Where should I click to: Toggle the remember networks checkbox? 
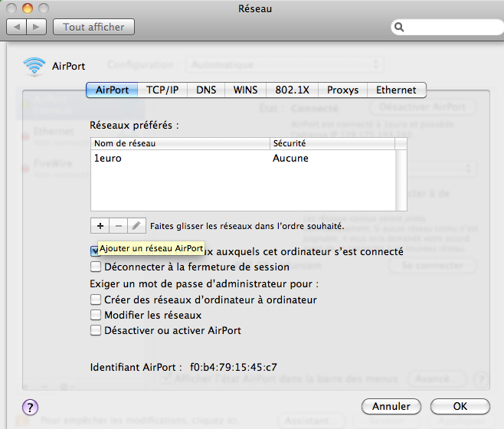click(x=94, y=251)
